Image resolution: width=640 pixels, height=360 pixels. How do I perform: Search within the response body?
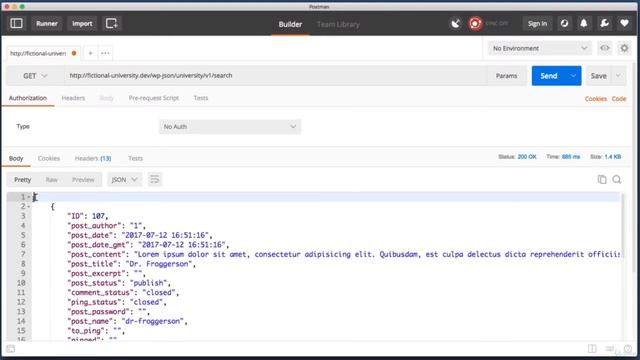pos(617,179)
